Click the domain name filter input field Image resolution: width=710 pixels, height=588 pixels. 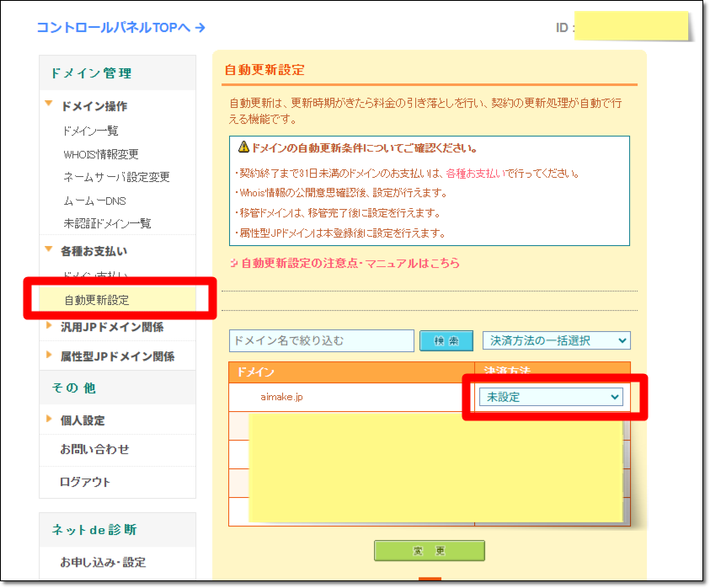pos(320,340)
